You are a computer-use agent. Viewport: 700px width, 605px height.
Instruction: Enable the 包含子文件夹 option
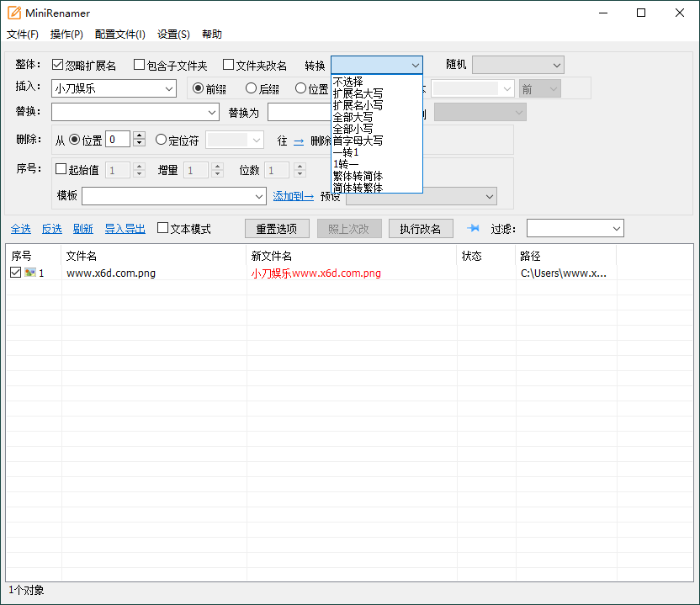(139, 65)
